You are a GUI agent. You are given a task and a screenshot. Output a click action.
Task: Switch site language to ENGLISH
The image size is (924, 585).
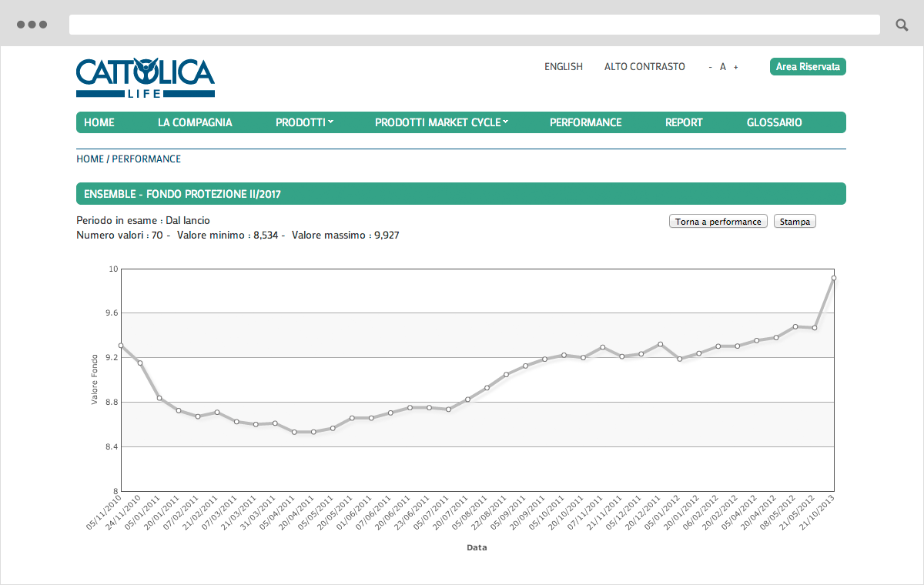(x=564, y=67)
